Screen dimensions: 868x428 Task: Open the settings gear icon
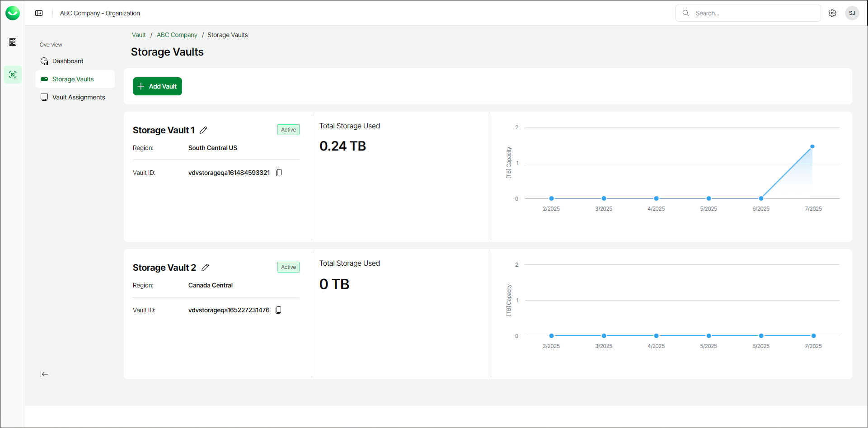pos(832,13)
